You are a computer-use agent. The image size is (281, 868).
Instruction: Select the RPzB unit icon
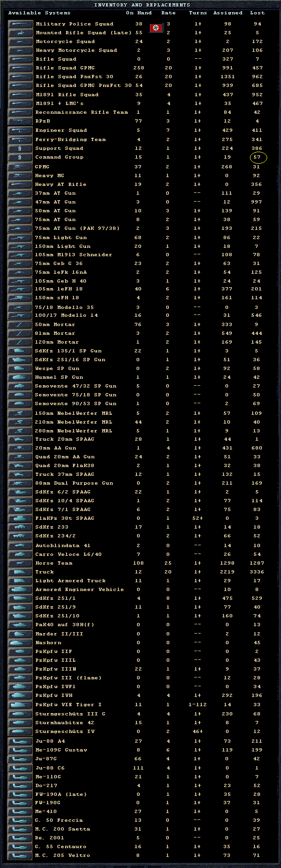coord(21,121)
